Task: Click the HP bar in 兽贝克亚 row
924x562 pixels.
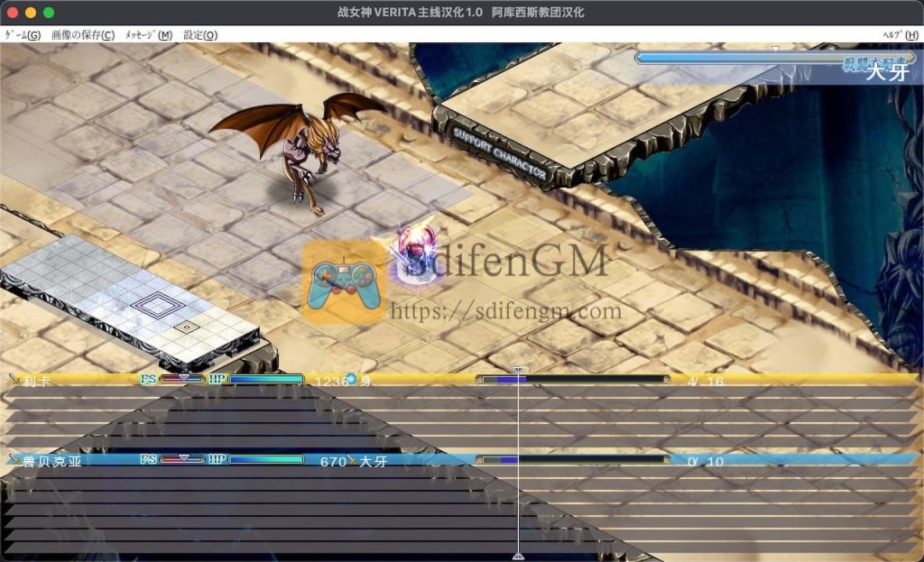Action: click(266, 459)
